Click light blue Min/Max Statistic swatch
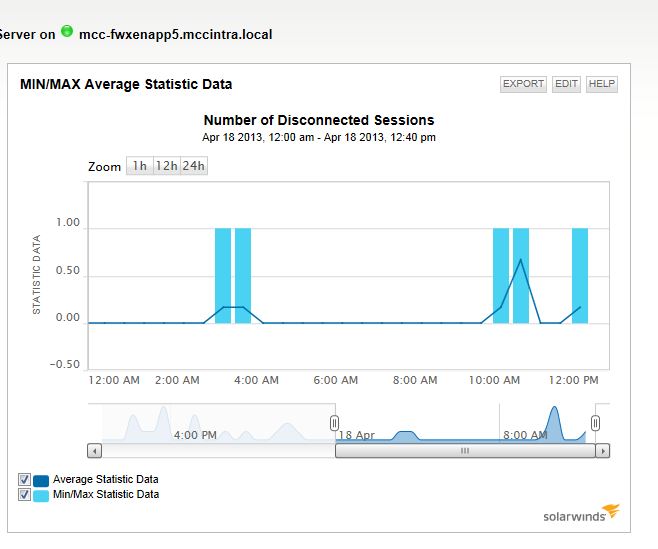Viewport: 658px width, 549px height. pyautogui.click(x=41, y=496)
